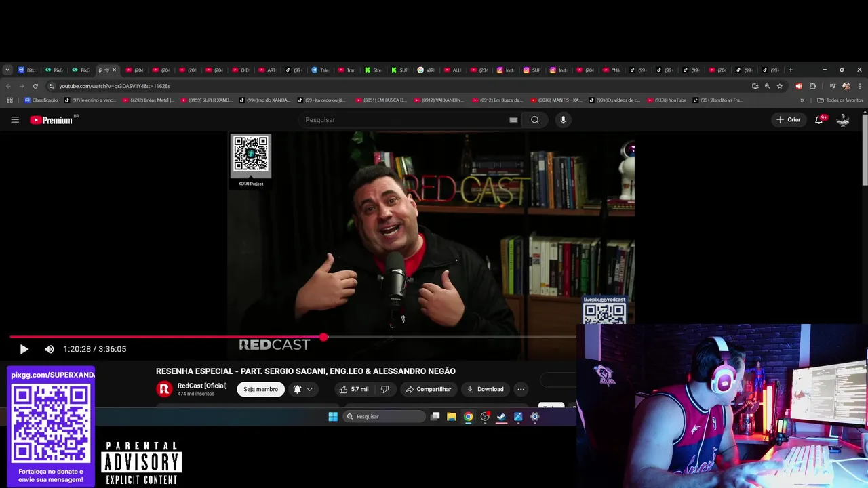Install app icon in address bar
Image resolution: width=868 pixels, height=488 pixels.
pos(755,86)
